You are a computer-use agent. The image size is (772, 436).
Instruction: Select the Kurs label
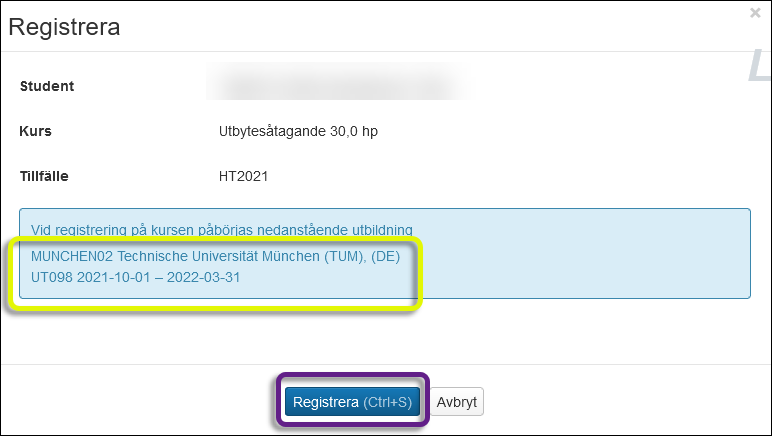click(36, 131)
